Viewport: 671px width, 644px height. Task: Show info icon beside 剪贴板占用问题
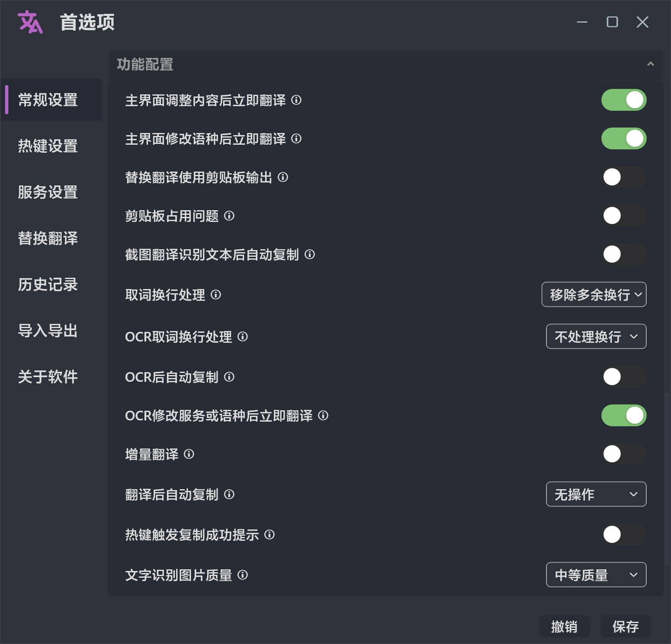click(229, 216)
